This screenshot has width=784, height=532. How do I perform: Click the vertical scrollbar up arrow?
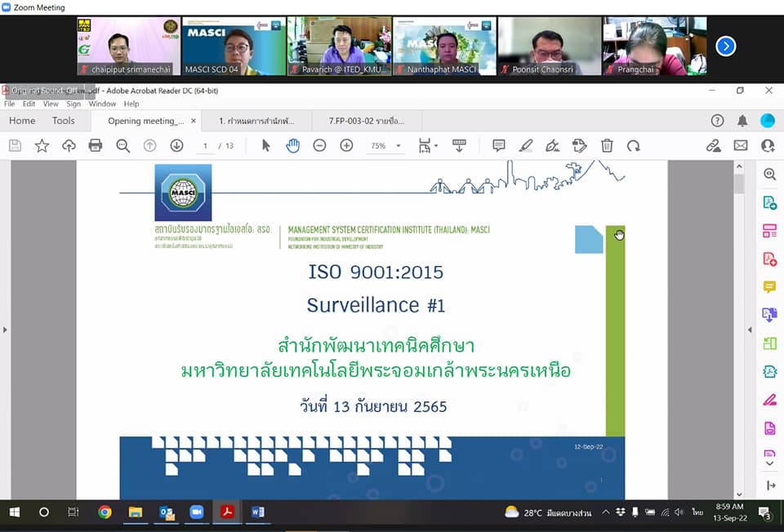point(739,166)
